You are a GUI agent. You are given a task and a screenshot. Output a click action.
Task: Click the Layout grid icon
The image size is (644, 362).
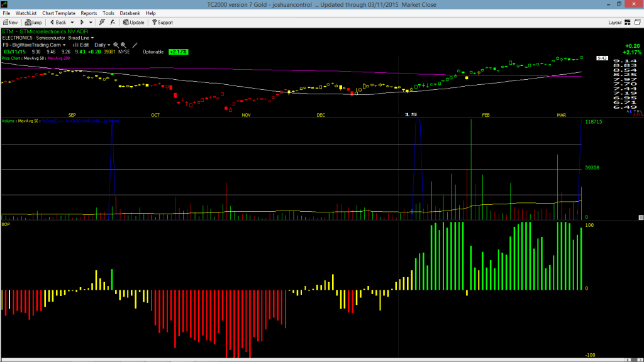(x=628, y=23)
